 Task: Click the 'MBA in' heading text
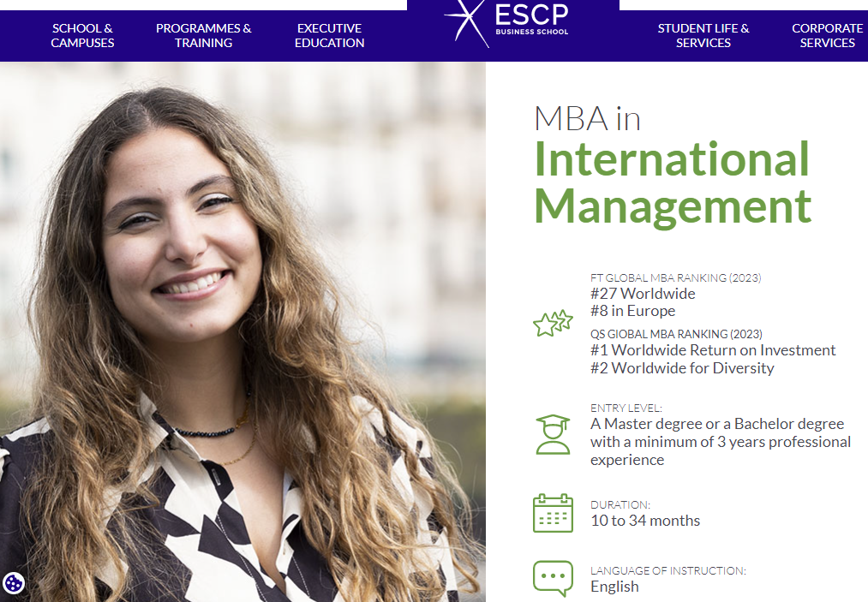(587, 118)
